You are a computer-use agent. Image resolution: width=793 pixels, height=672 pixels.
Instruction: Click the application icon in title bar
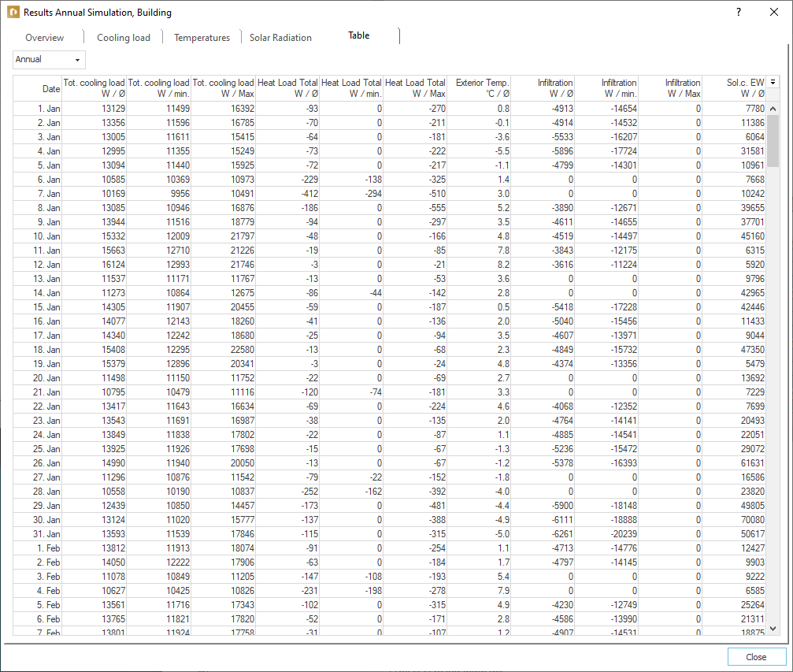(13, 12)
